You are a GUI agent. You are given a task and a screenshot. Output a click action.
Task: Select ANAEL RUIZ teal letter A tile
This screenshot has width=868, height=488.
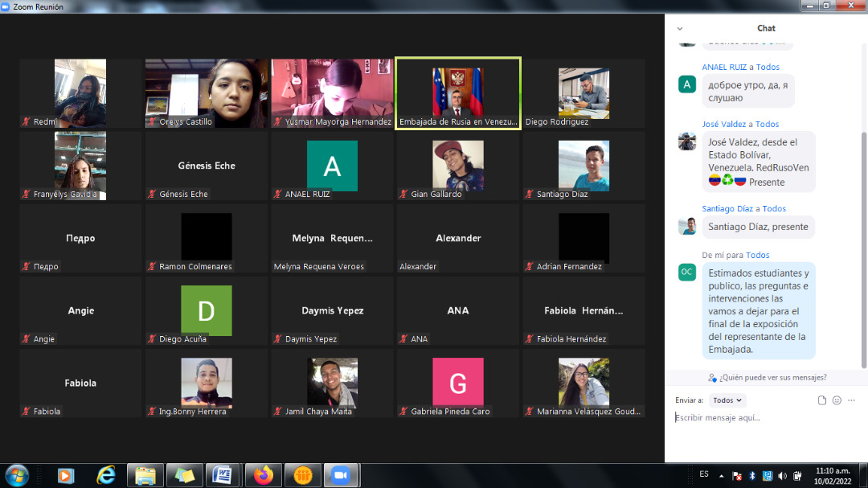[332, 166]
